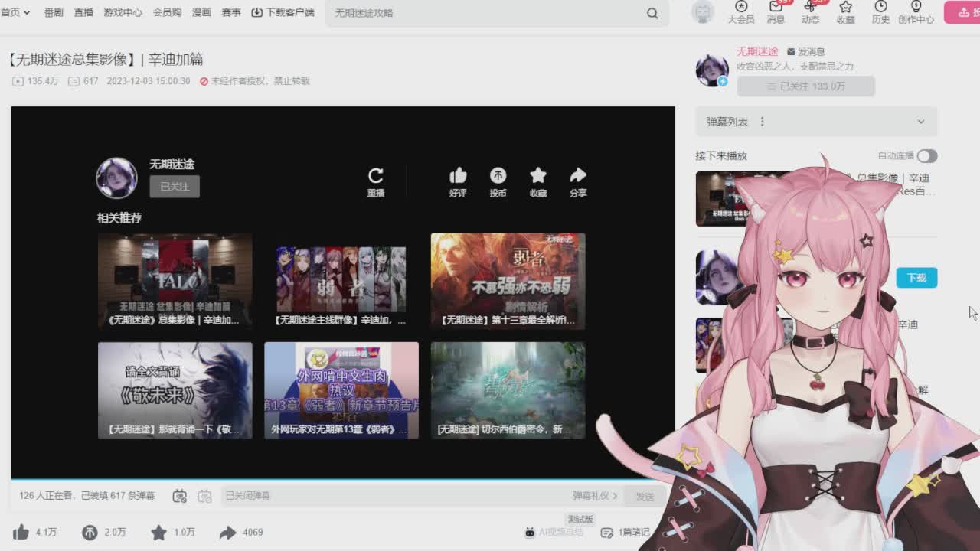Image resolution: width=980 pixels, height=551 pixels.
Task: Open recommended video 那就背诵一下《敬未来》 thumbnail
Action: pyautogui.click(x=175, y=390)
